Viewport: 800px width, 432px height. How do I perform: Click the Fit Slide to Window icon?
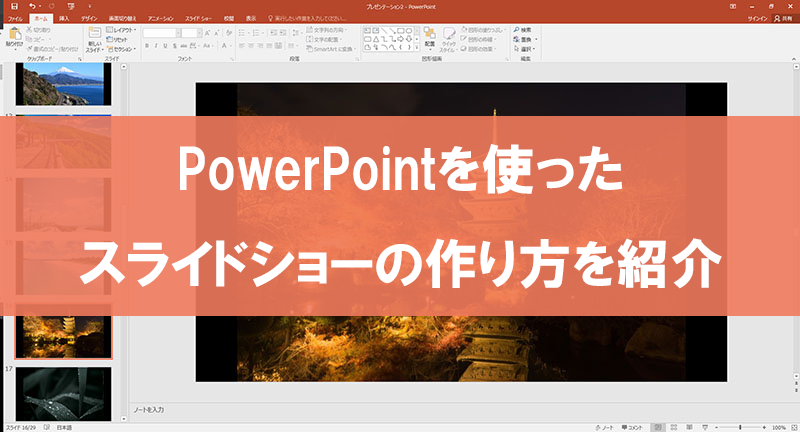click(x=794, y=427)
